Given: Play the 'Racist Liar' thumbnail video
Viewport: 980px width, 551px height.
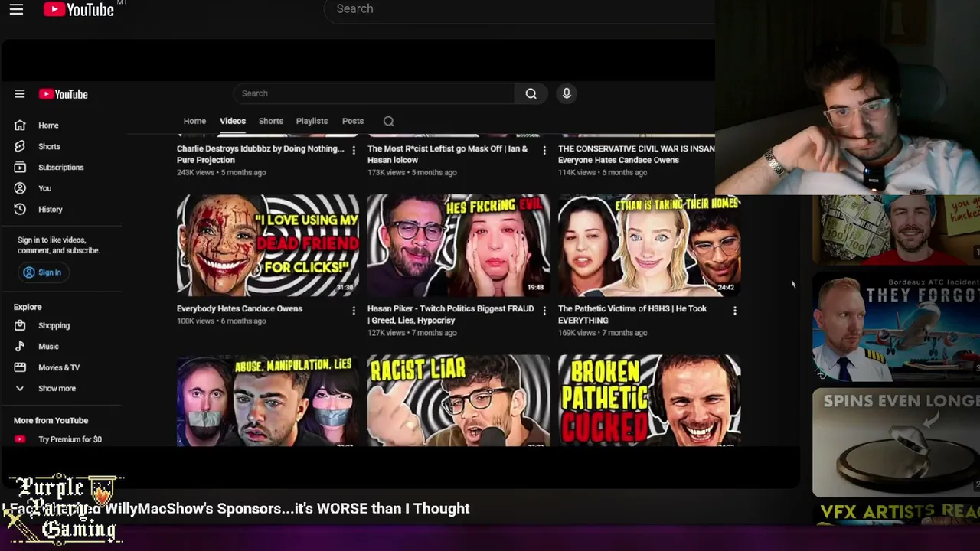Looking at the screenshot, I should (x=459, y=400).
